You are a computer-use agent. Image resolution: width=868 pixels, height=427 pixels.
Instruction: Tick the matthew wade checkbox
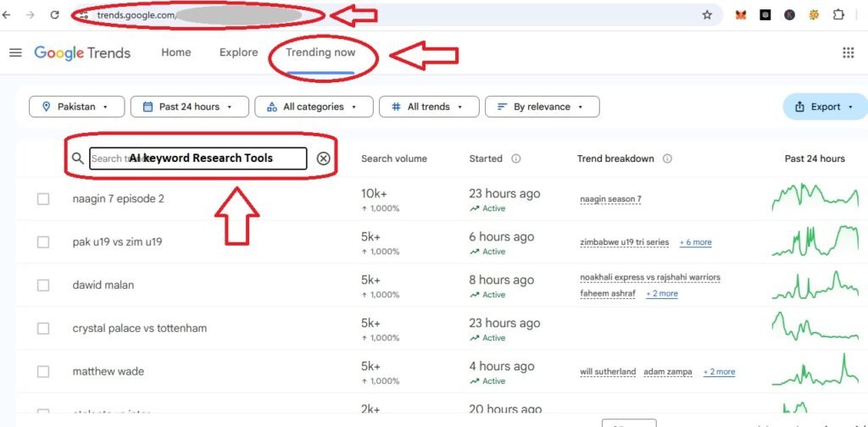coord(43,371)
